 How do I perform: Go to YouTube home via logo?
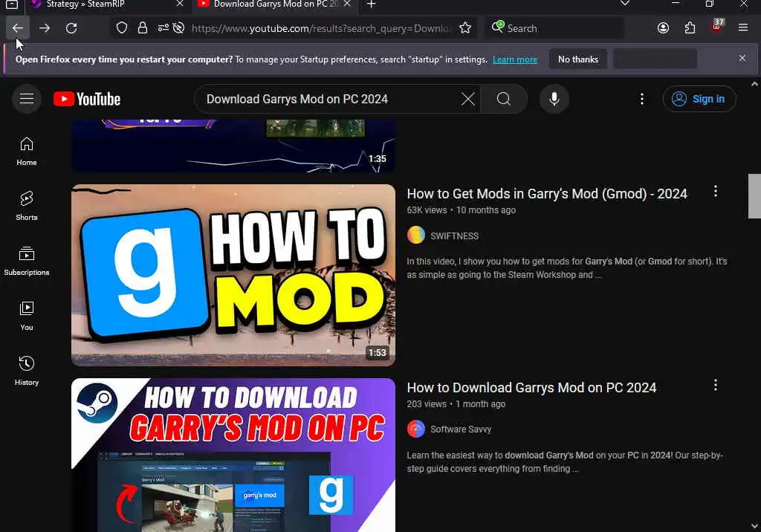pyautogui.click(x=87, y=99)
